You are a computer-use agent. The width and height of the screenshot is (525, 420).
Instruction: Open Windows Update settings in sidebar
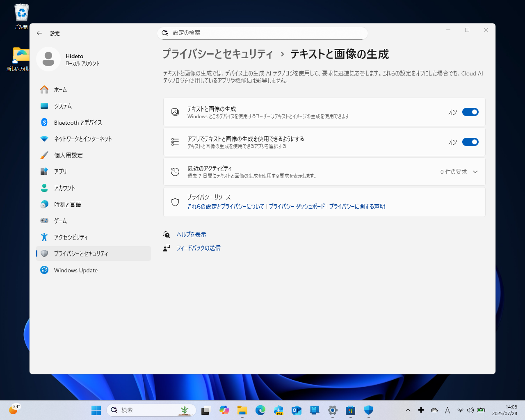tap(76, 270)
